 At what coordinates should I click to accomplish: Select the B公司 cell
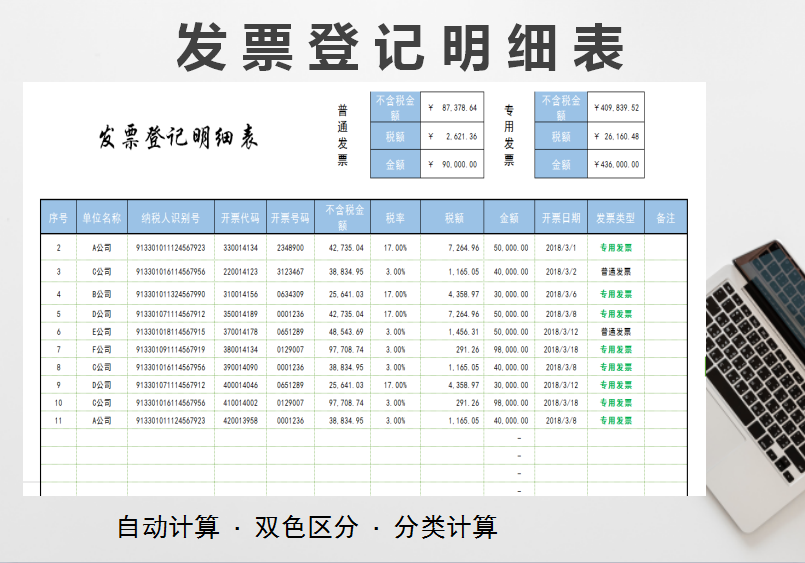pyautogui.click(x=102, y=294)
